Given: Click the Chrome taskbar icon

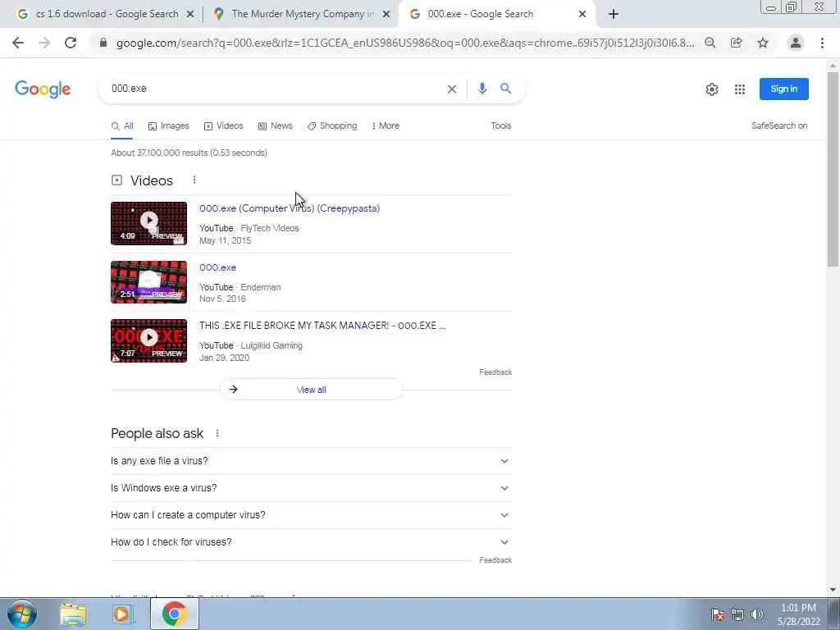Looking at the screenshot, I should pos(174,614).
